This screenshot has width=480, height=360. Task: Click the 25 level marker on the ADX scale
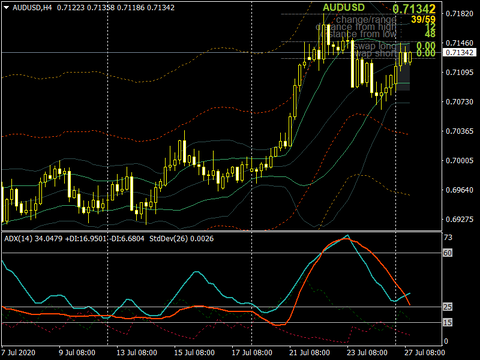click(x=447, y=307)
